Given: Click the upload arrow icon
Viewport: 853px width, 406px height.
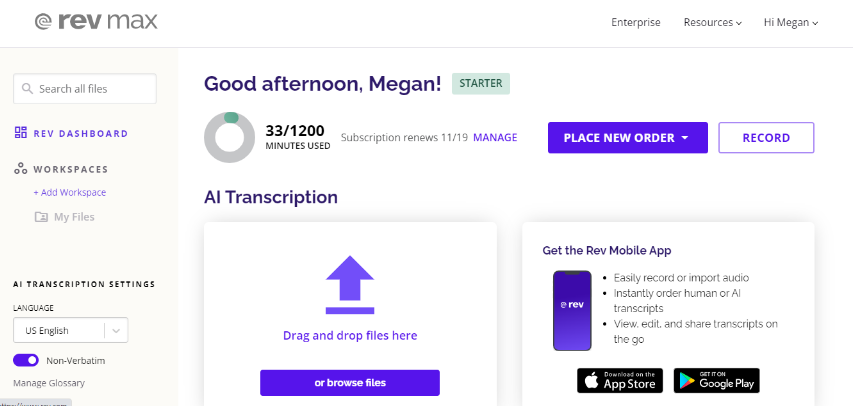Looking at the screenshot, I should pos(350,285).
